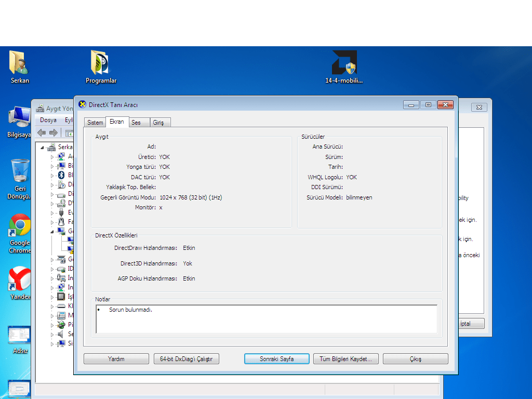532x399 pixels.
Task: Select the other devices question-mark icon
Action: [61, 184]
